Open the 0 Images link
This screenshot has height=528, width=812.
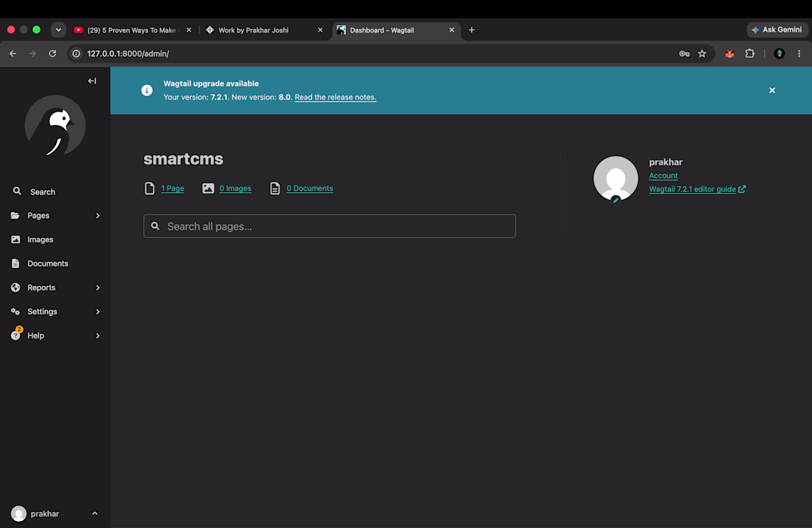coord(235,188)
